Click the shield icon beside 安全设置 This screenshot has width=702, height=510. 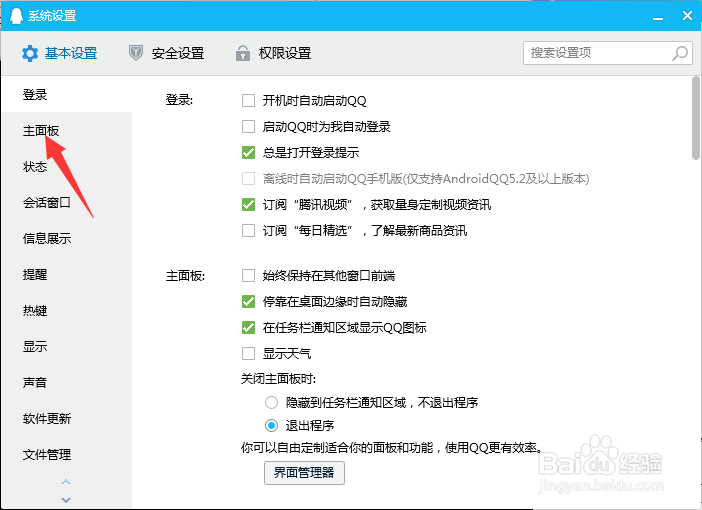click(136, 53)
